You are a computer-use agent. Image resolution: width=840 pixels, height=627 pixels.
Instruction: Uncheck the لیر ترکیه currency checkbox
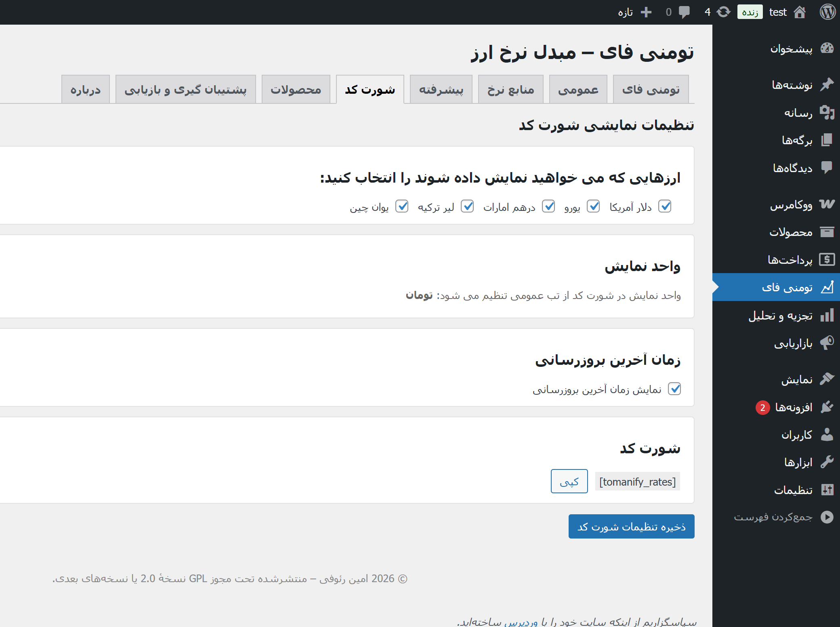468,206
